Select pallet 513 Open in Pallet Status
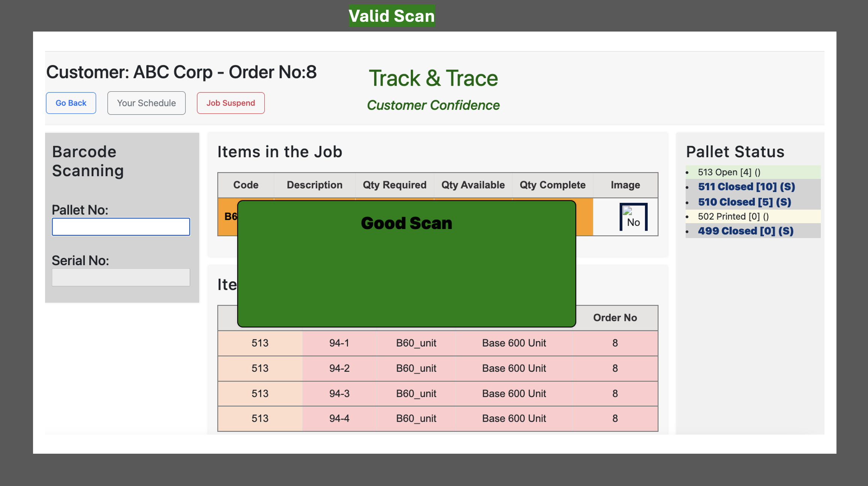The image size is (868, 486). [729, 172]
